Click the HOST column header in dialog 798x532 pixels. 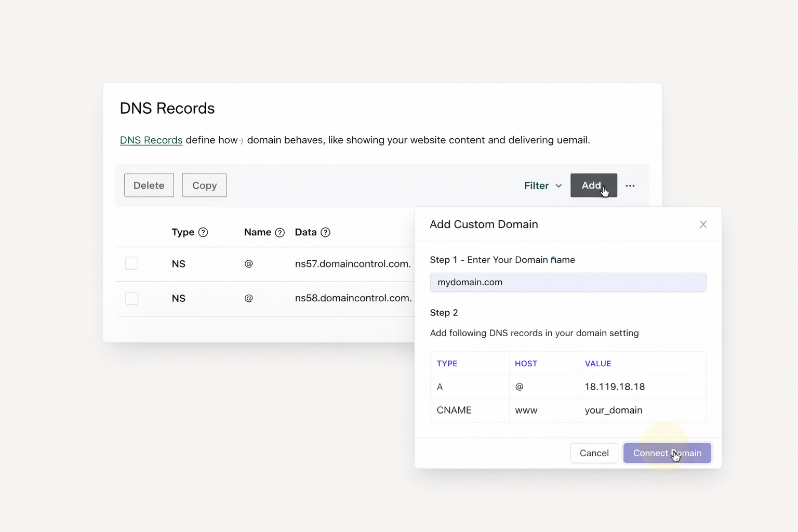(x=526, y=364)
